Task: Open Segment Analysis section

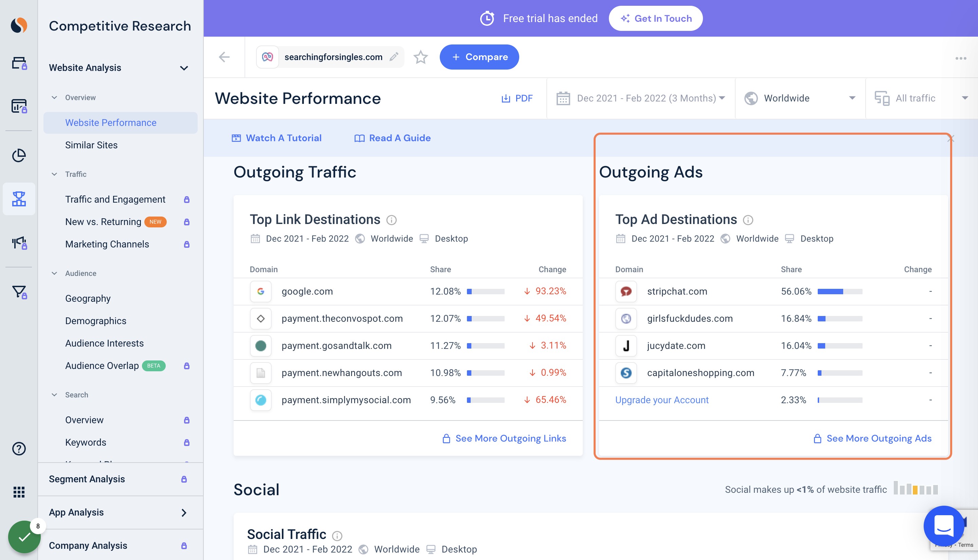Action: click(121, 479)
